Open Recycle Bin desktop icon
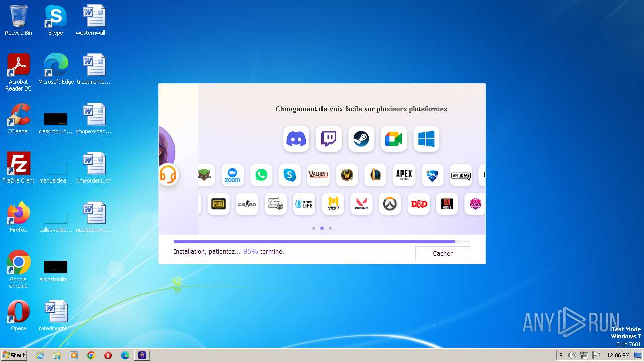This screenshot has height=362, width=644. point(18,20)
